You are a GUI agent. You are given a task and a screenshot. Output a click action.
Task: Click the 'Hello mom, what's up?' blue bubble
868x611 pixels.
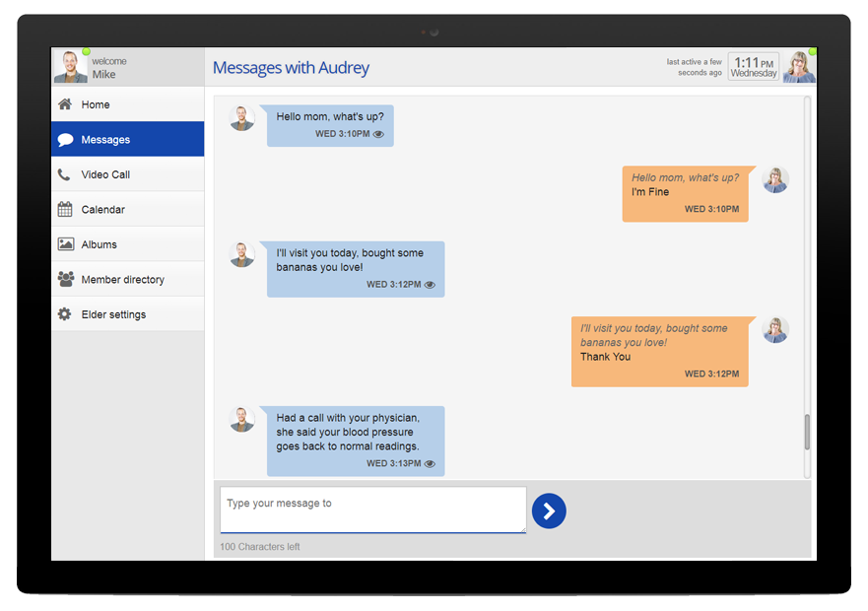(x=330, y=126)
